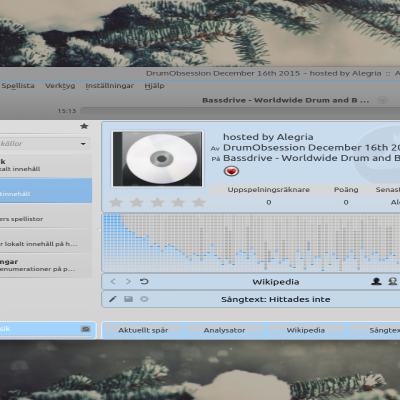Set rating to three stars
This screenshot has height=400, width=400.
click(x=157, y=202)
